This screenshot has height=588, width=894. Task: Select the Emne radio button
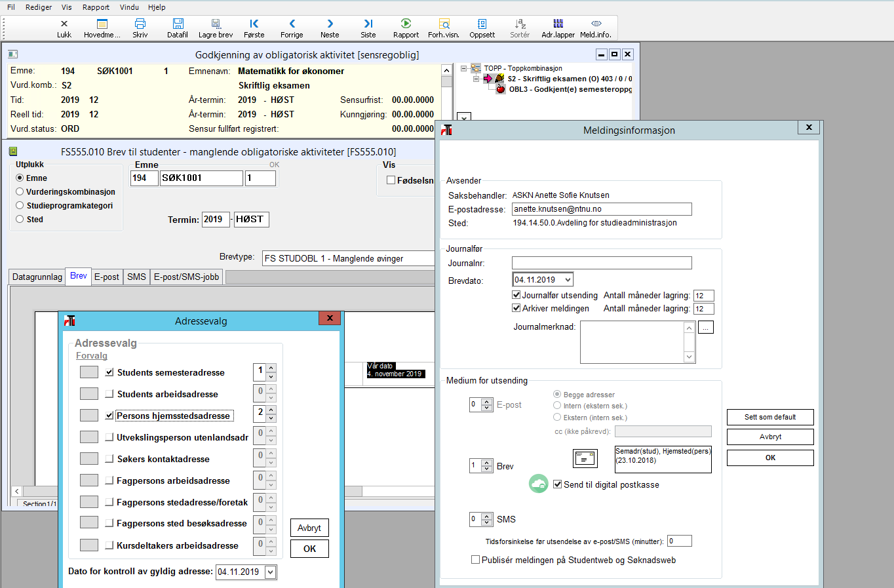(20, 178)
